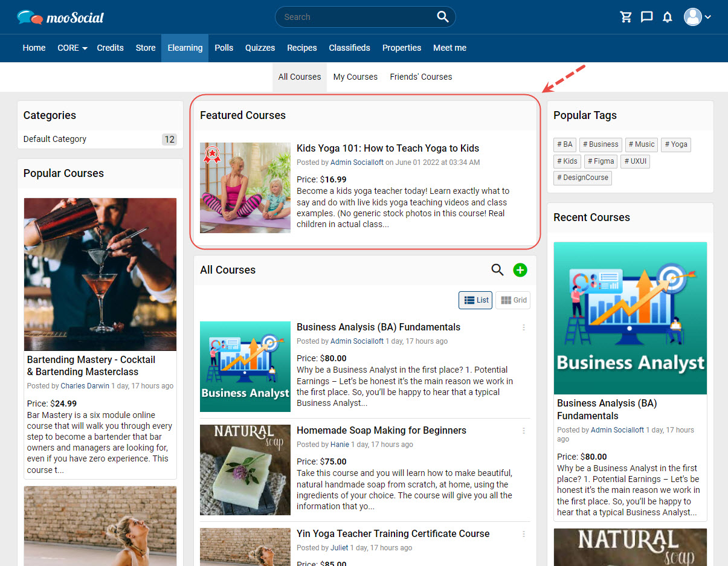Open the user avatar account menu
The image size is (728, 566).
pyautogui.click(x=697, y=17)
